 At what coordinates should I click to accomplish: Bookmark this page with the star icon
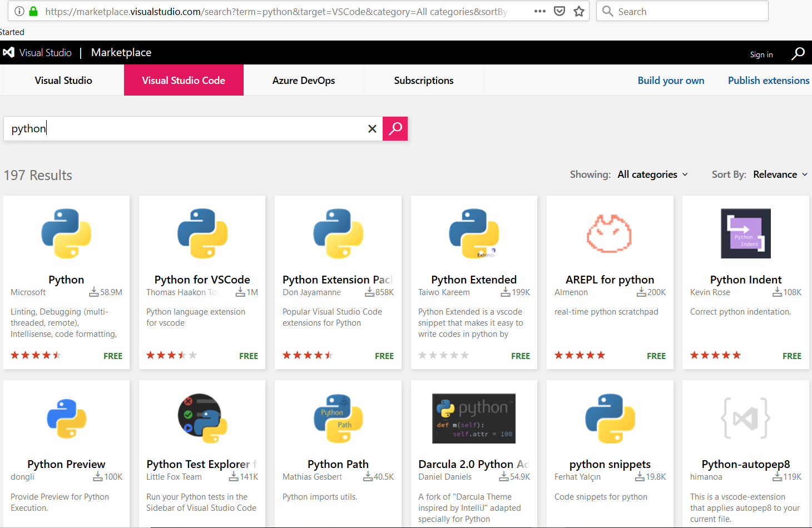(579, 11)
